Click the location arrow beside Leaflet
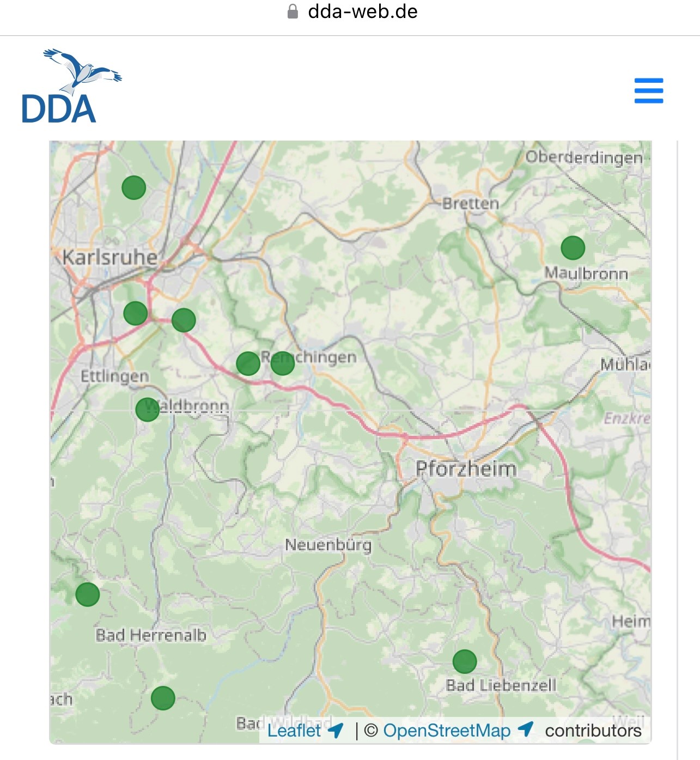Image resolution: width=700 pixels, height=760 pixels. click(336, 731)
